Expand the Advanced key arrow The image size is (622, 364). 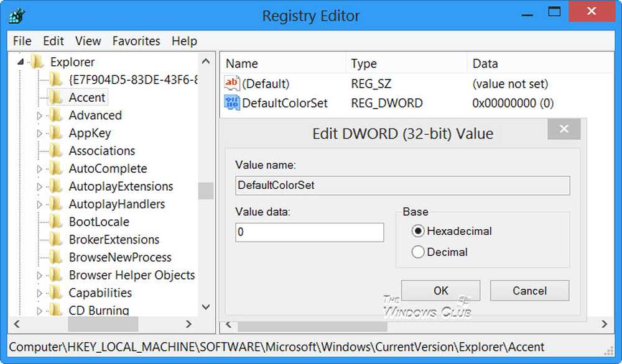pos(39,116)
